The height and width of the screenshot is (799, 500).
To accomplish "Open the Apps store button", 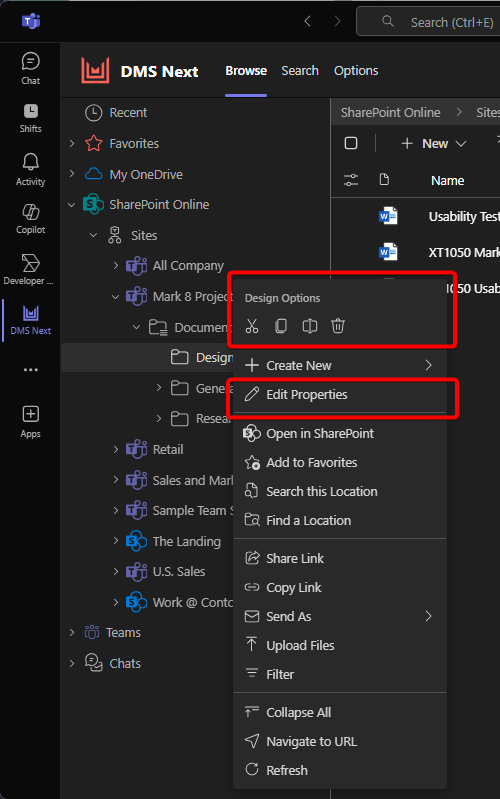I will point(31,422).
